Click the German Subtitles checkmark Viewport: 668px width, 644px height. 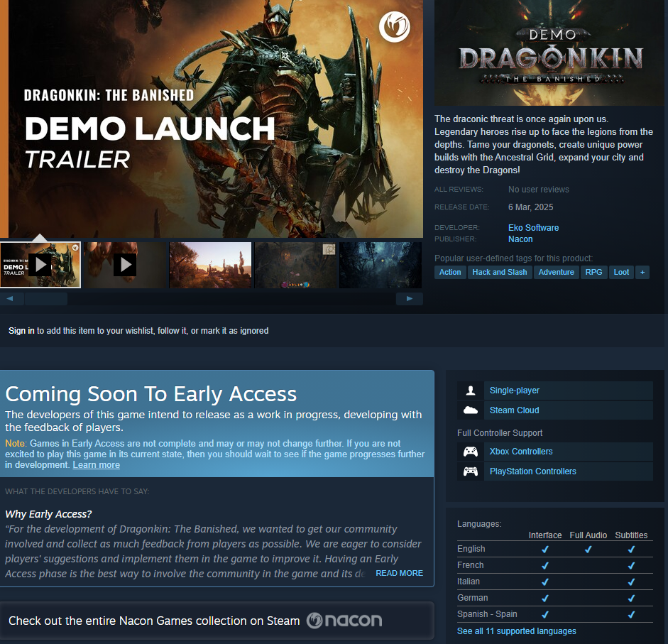[x=631, y=599]
